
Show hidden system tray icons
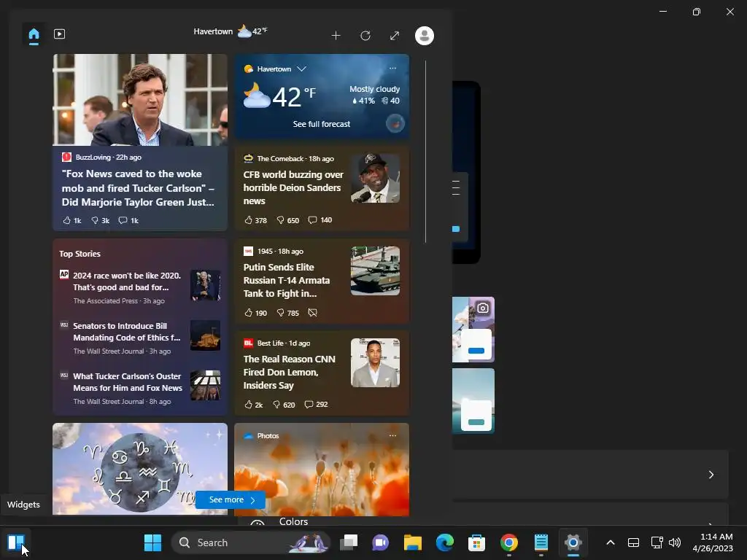click(x=611, y=542)
